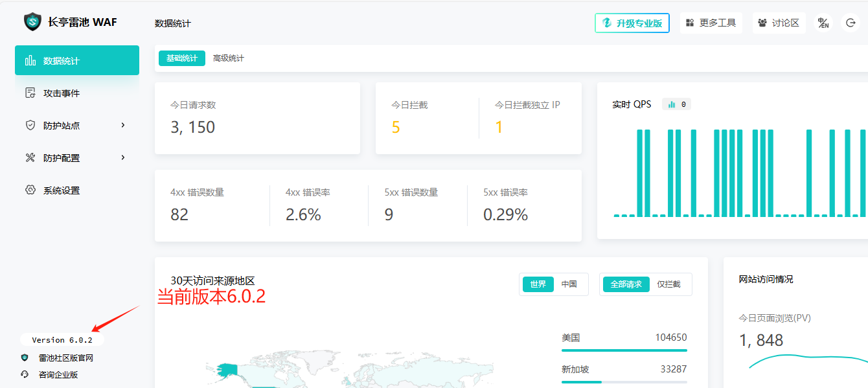Open the 雷池社区版官网 link
The height and width of the screenshot is (388, 868).
coord(66,358)
